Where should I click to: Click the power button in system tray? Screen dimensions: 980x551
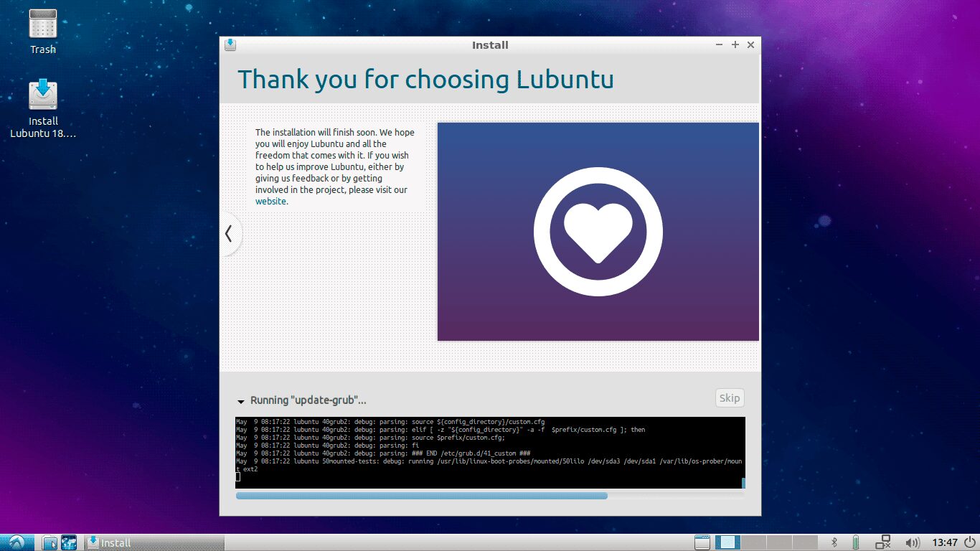tap(969, 542)
